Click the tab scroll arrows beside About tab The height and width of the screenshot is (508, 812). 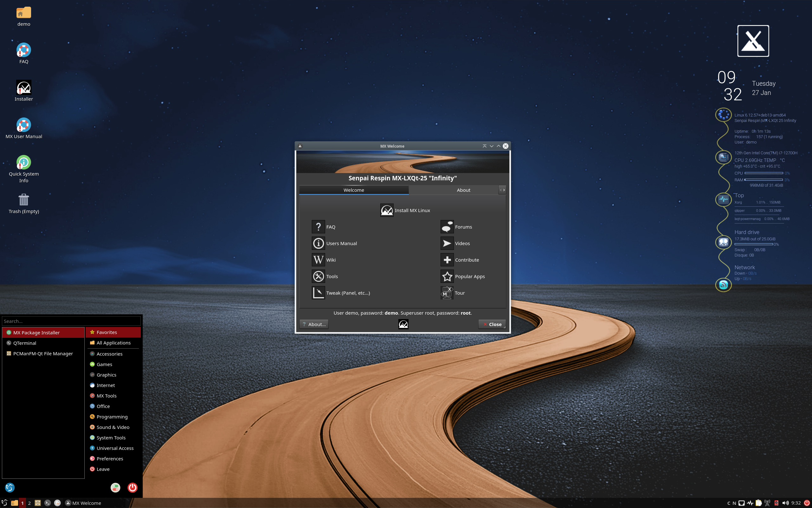502,190
